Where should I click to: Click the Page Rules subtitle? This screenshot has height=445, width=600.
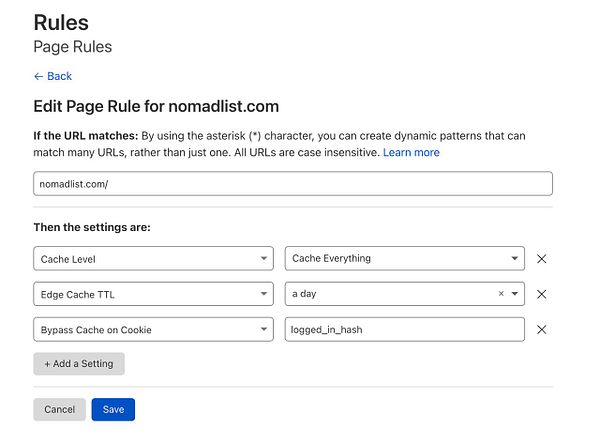point(73,47)
